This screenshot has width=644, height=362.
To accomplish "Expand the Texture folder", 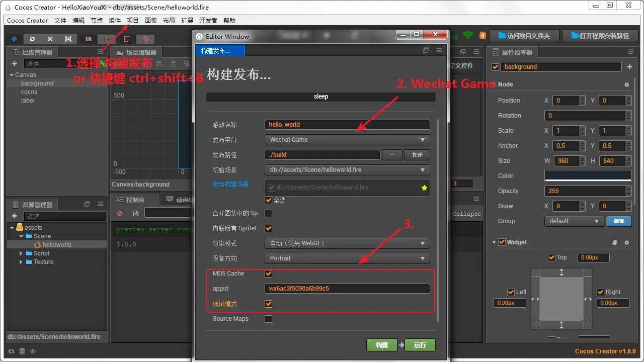I will tap(21, 262).
